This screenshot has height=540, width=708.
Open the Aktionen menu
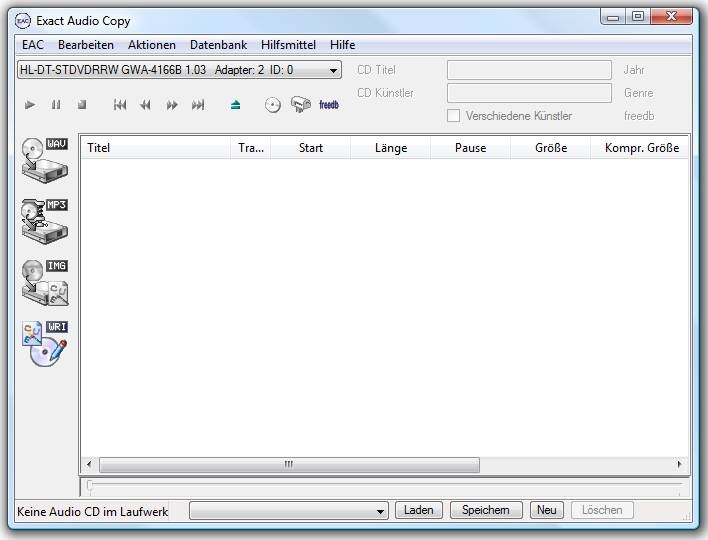[x=152, y=45]
